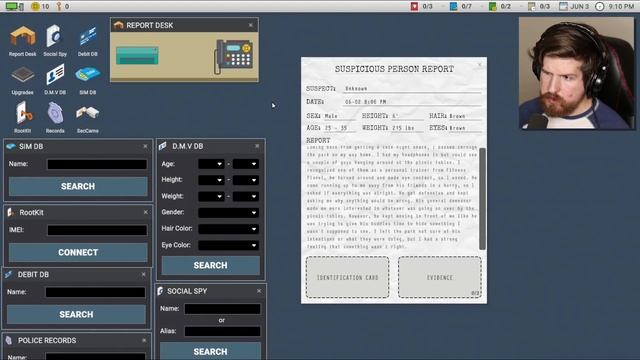This screenshot has width=640, height=360.
Task: Focus the SIM DB Name field
Action: [97, 164]
